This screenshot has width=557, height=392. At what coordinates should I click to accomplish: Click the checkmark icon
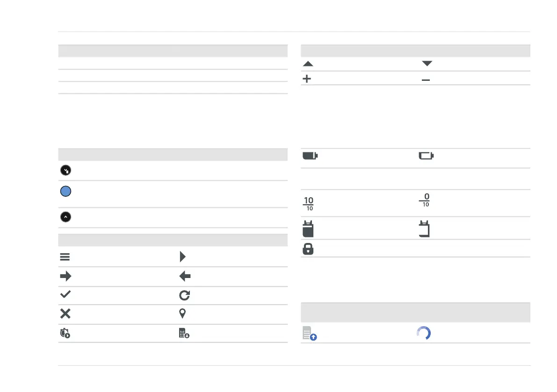tap(65, 294)
